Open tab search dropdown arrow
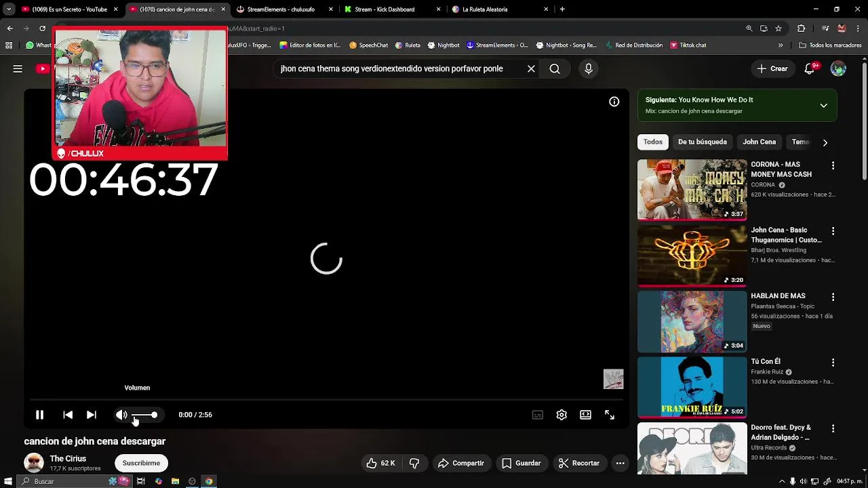868x488 pixels. pos(9,9)
